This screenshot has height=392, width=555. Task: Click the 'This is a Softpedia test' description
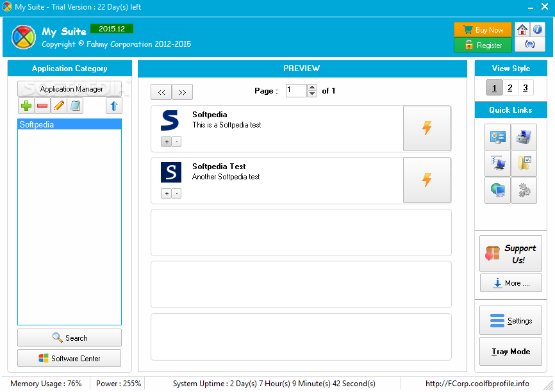click(x=227, y=125)
